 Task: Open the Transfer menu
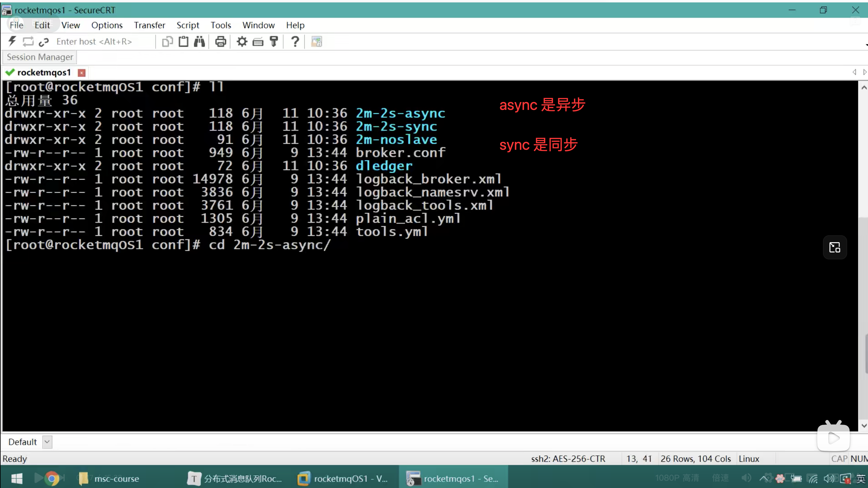[149, 25]
